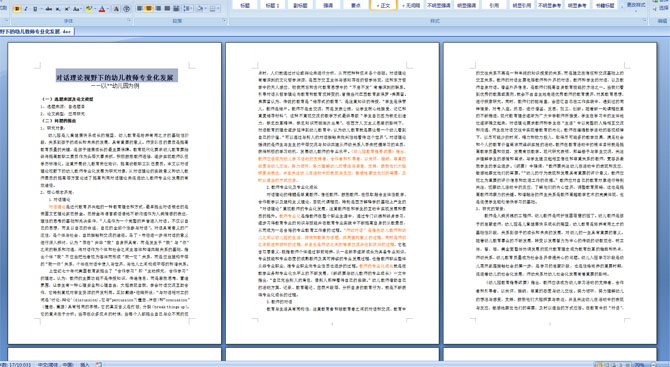This screenshot has height=367, width=670.
Task: Open the Change Case dropdown
Action: point(77,9)
